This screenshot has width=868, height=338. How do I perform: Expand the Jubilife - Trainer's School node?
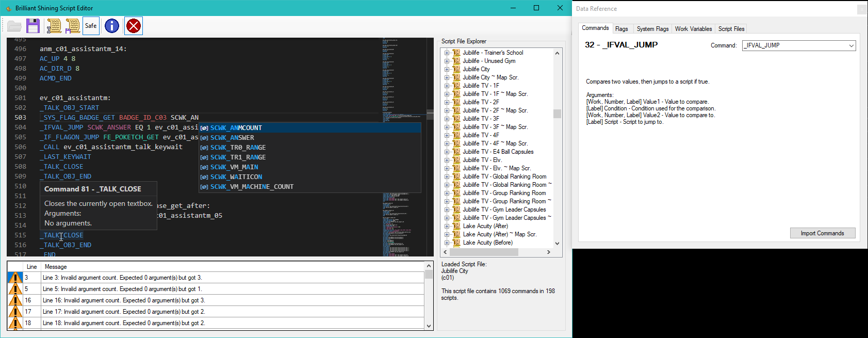[x=447, y=53]
